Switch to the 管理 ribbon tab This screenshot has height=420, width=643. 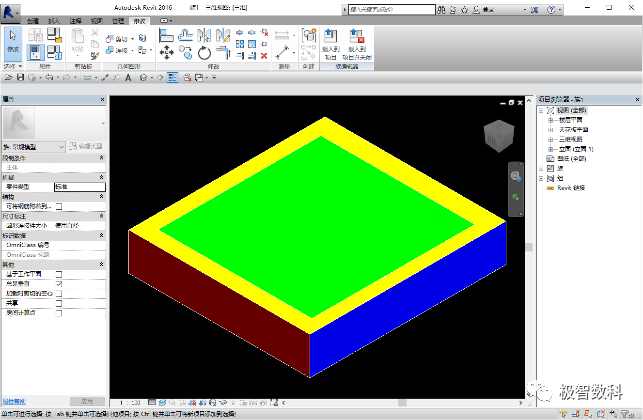(x=118, y=21)
